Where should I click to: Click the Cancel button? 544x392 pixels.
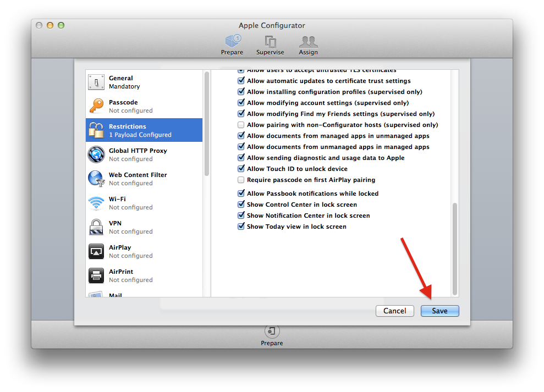394,311
